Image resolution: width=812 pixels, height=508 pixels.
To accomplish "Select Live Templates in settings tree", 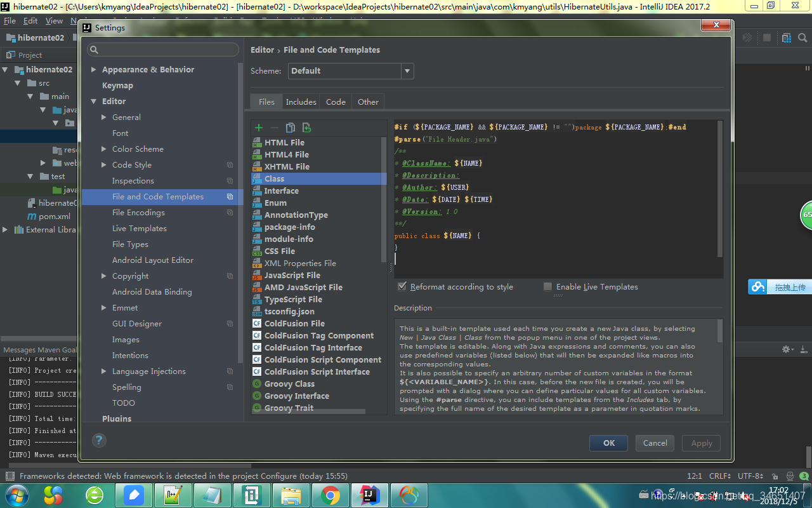I will pyautogui.click(x=140, y=229).
